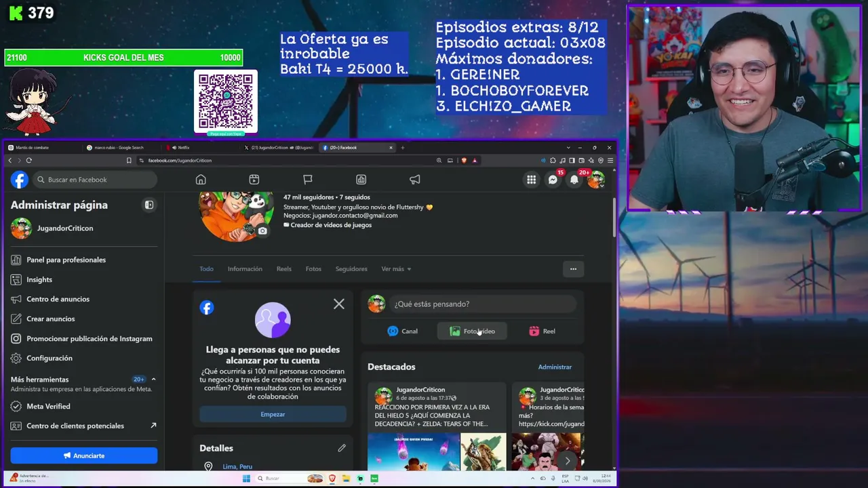
Task: Select the Todo profile tab
Action: tap(206, 269)
